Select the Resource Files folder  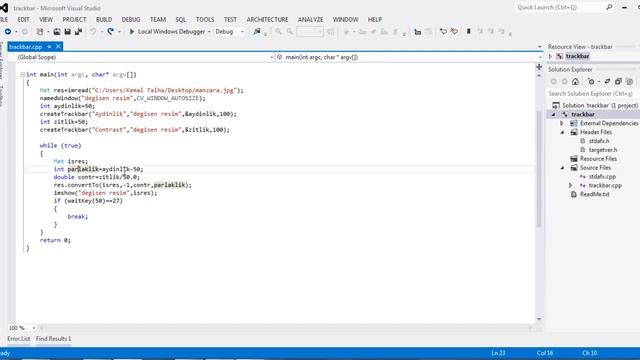click(598, 159)
